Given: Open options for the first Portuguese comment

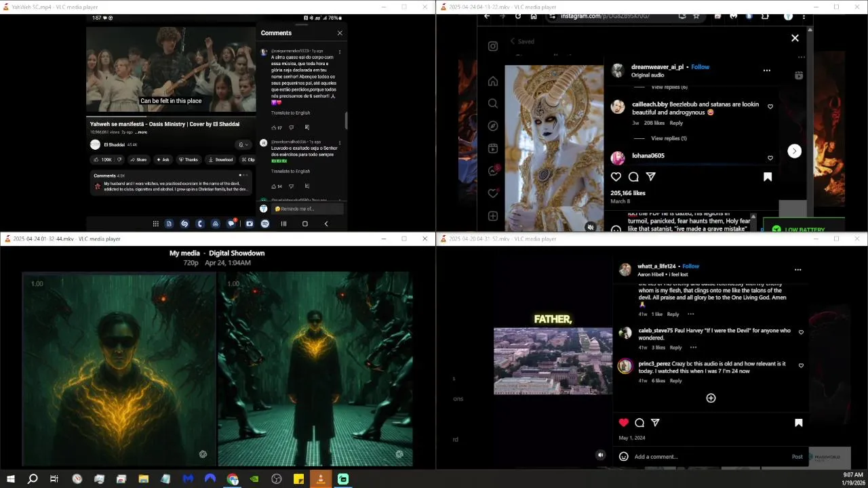Looking at the screenshot, I should 340,52.
